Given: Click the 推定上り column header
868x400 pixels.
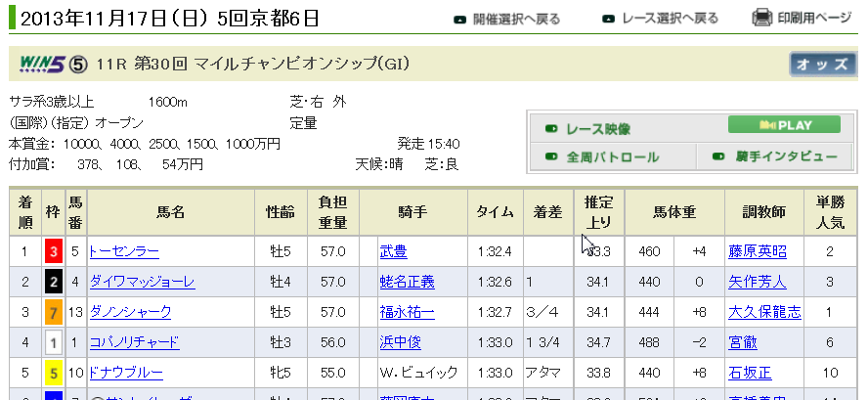Looking at the screenshot, I should point(599,212).
